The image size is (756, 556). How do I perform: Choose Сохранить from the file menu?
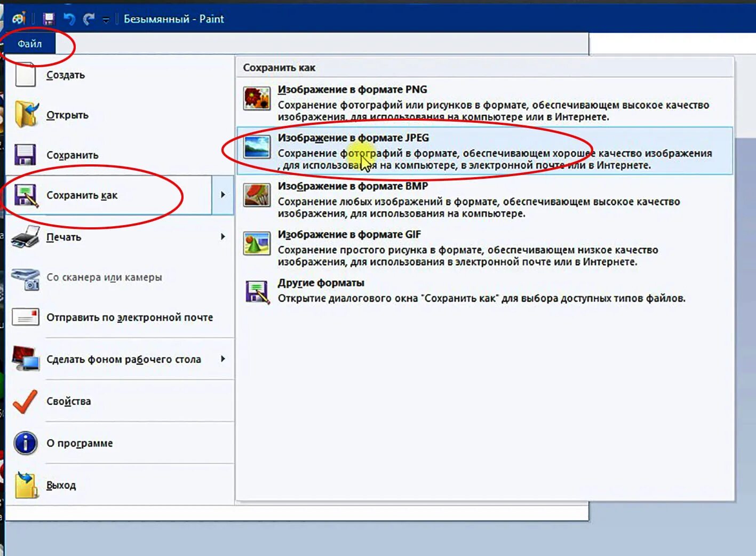pyautogui.click(x=120, y=155)
